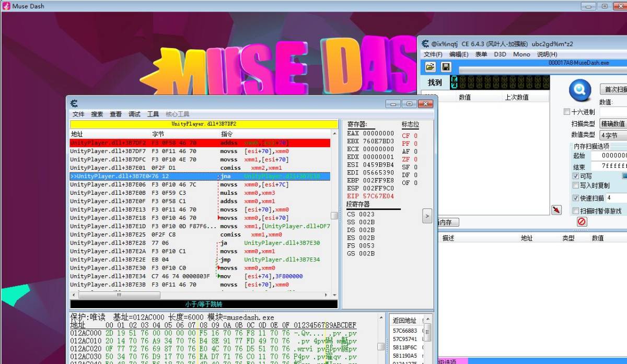Open the Mono menu
Image resolution: width=627 pixels, height=364 pixels.
521,54
